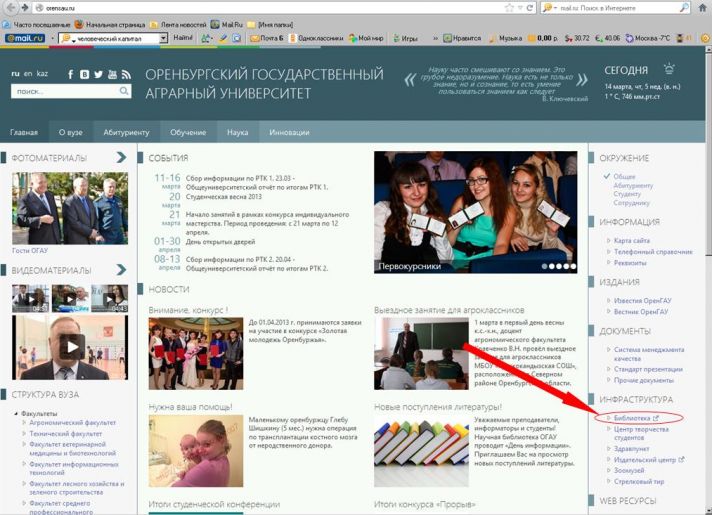Open Видеоматериалы section arrow
This screenshot has height=515, width=712.
click(x=121, y=270)
